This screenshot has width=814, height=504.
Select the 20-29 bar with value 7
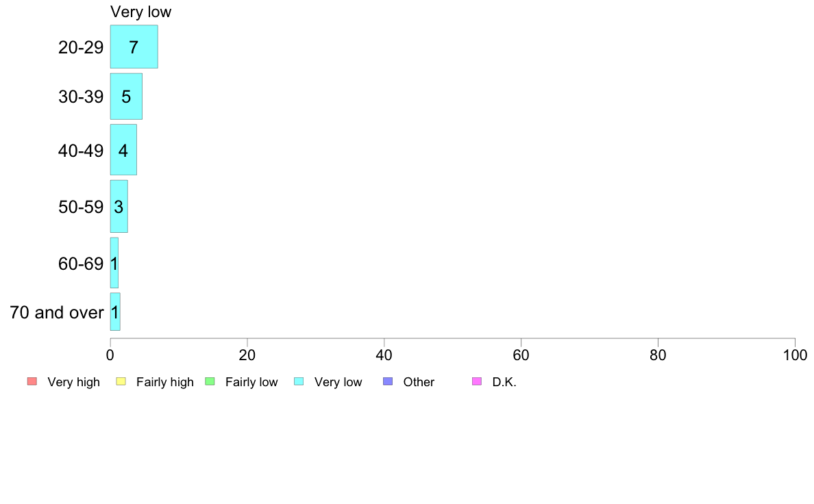pos(134,47)
